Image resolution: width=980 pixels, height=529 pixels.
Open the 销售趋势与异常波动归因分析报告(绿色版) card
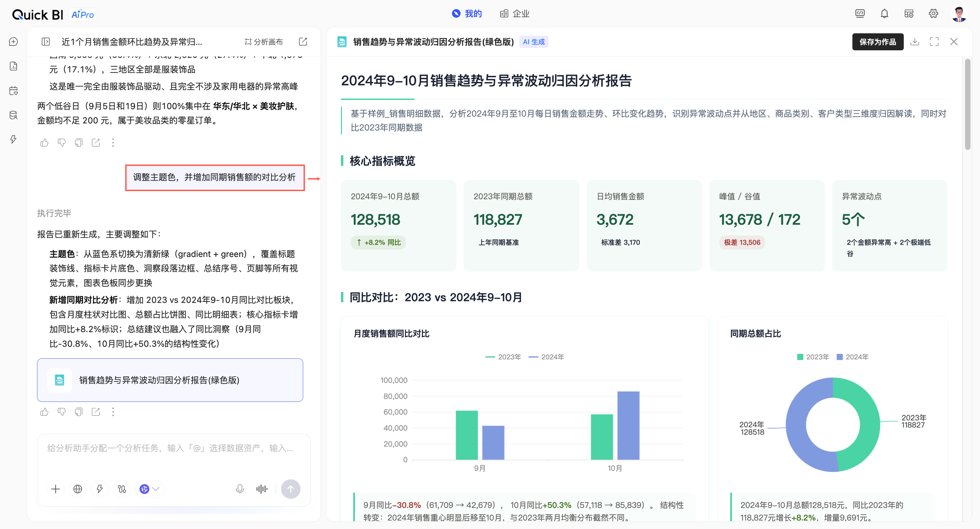(170, 380)
